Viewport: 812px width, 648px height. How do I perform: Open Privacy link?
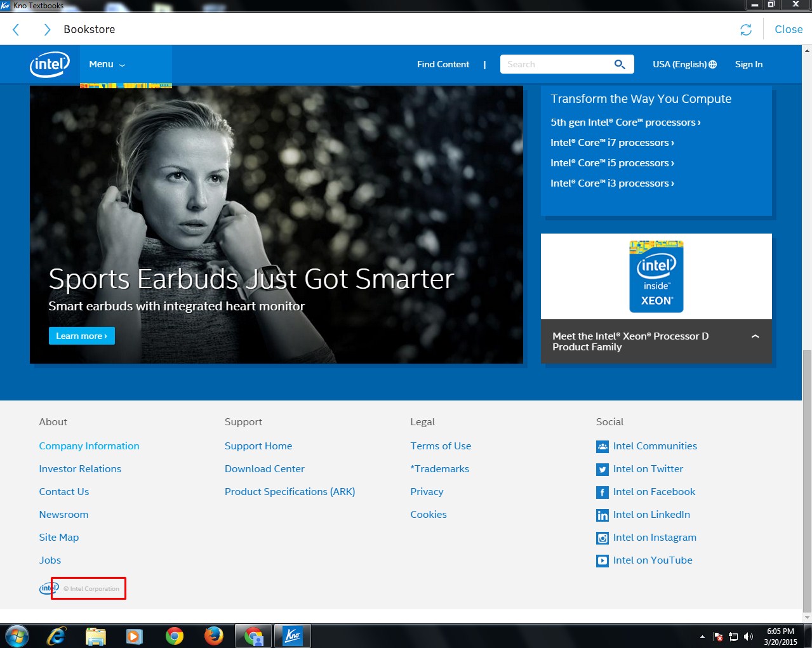(427, 492)
